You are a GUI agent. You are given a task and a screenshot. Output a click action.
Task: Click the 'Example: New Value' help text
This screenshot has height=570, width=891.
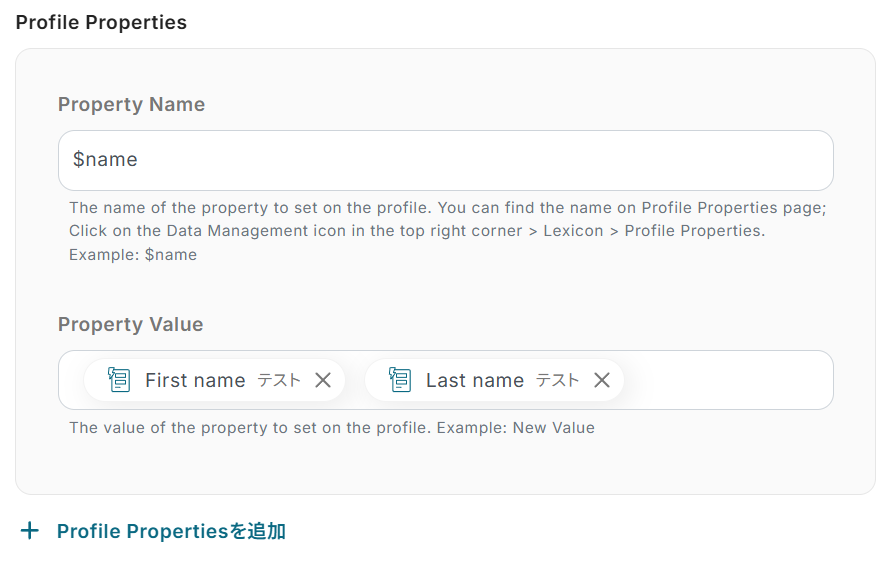pyautogui.click(x=553, y=428)
